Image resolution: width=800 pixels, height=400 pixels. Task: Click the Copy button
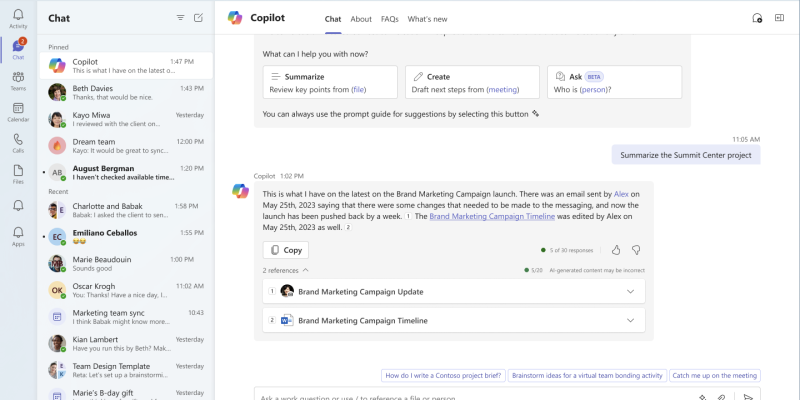pos(286,250)
